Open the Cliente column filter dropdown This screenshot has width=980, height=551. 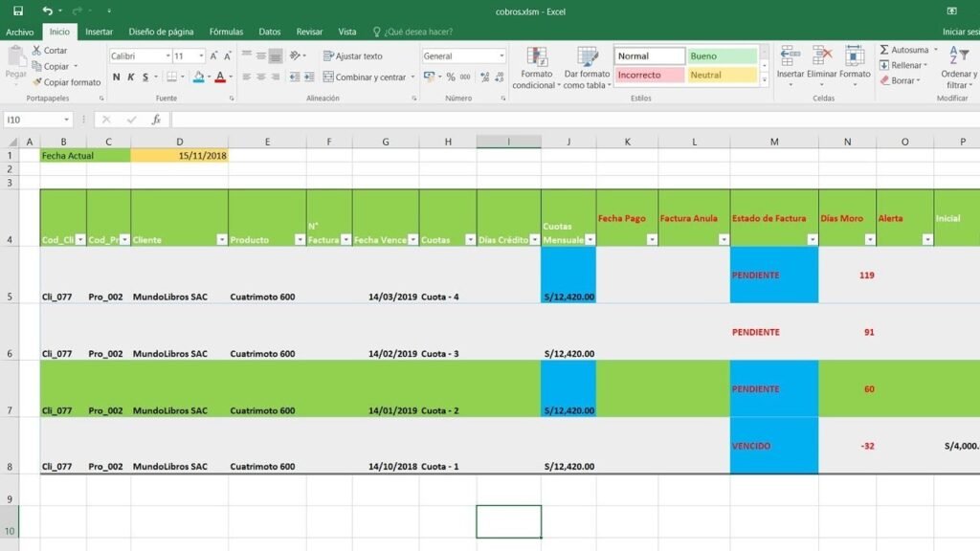(x=221, y=240)
